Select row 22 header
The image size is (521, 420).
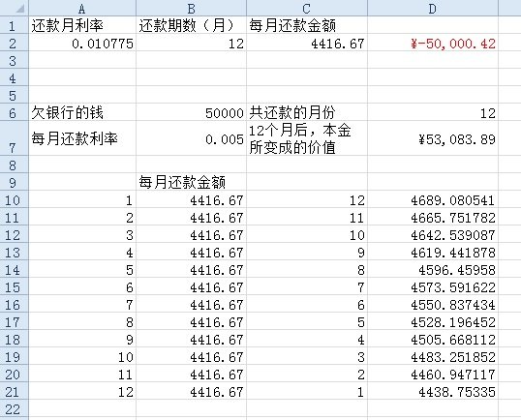pos(15,408)
